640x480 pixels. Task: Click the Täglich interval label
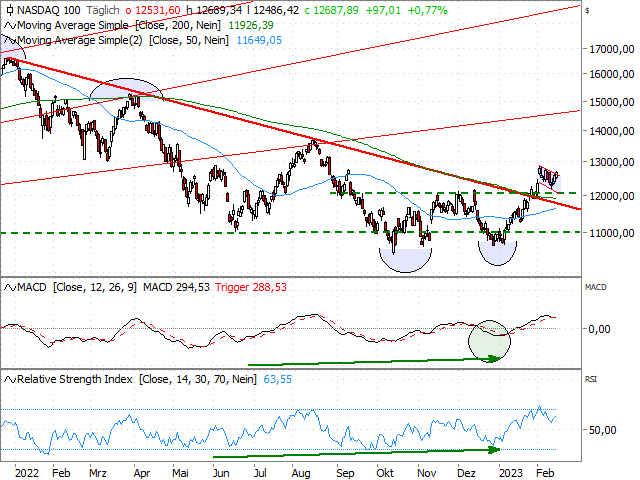[x=102, y=10]
